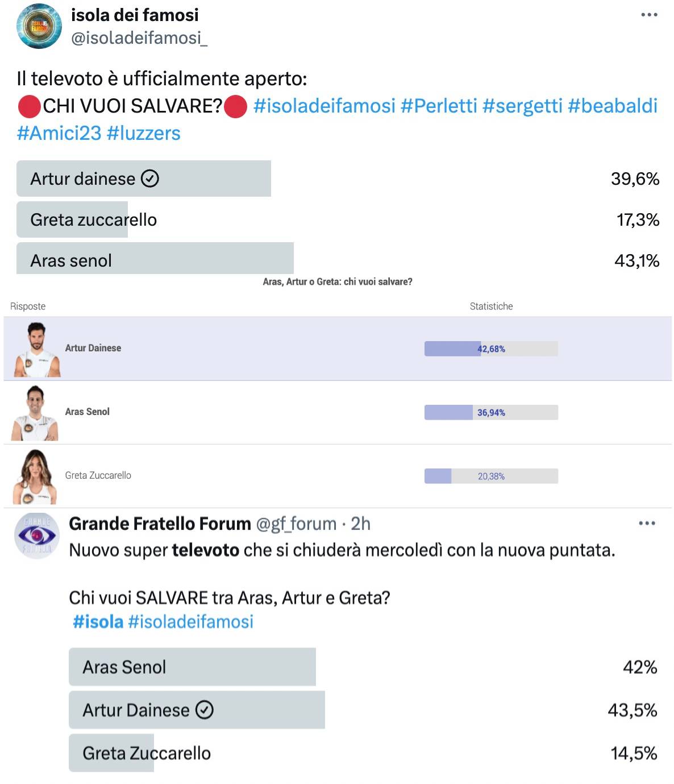Open more options on isola dei famosi tweet
Screen dimensions: 674x784
(x=649, y=15)
